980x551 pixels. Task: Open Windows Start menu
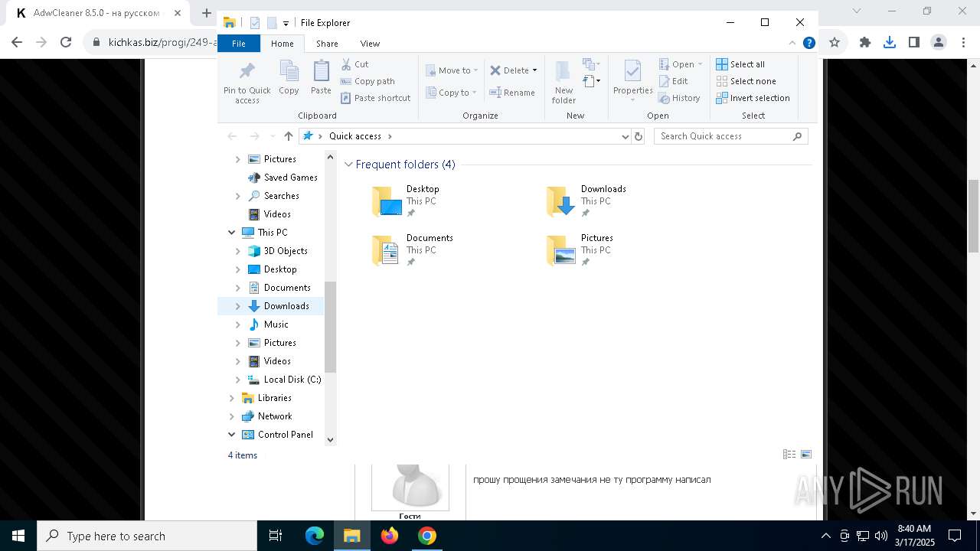(18, 536)
